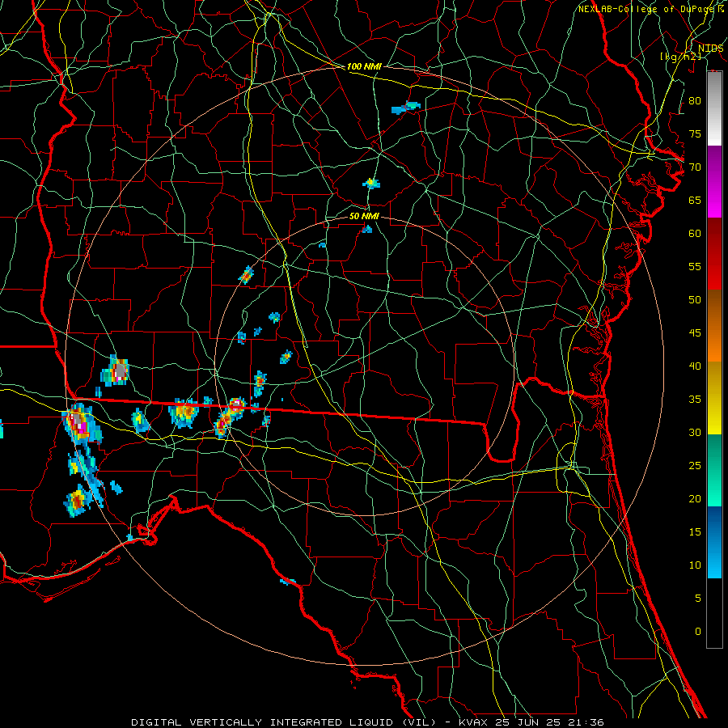Click the '70' value on the VIL scale
The width and height of the screenshot is (728, 728).
click(695, 167)
